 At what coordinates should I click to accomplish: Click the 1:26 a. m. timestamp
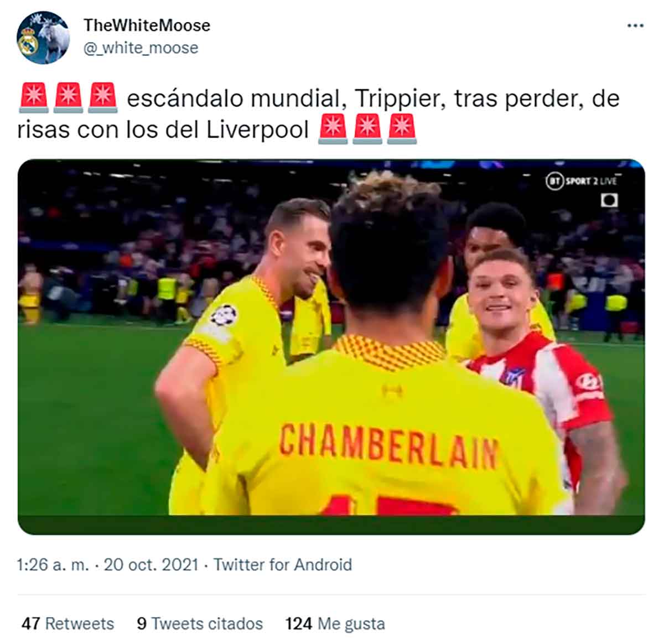pos(53,564)
